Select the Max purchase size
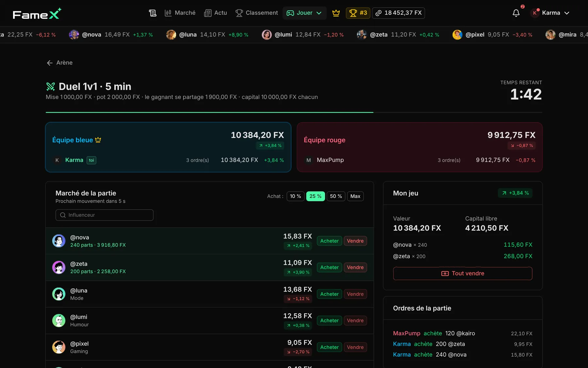This screenshot has width=588, height=368. (x=355, y=196)
